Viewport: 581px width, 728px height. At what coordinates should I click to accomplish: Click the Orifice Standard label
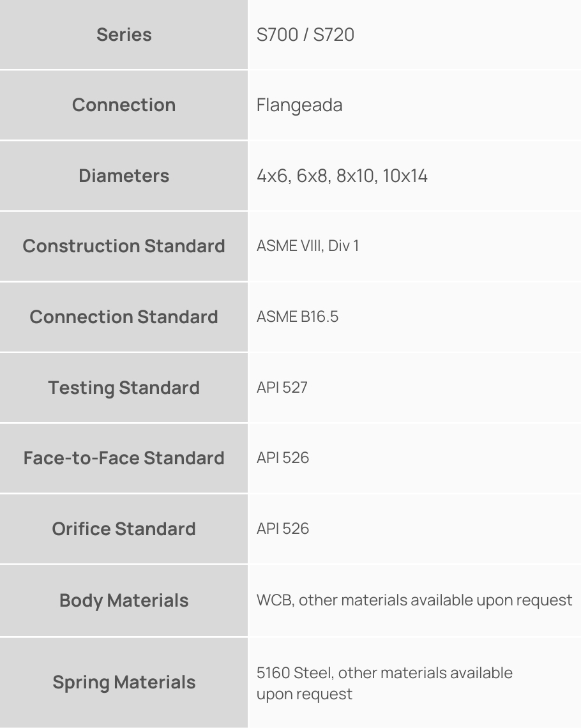124,529
